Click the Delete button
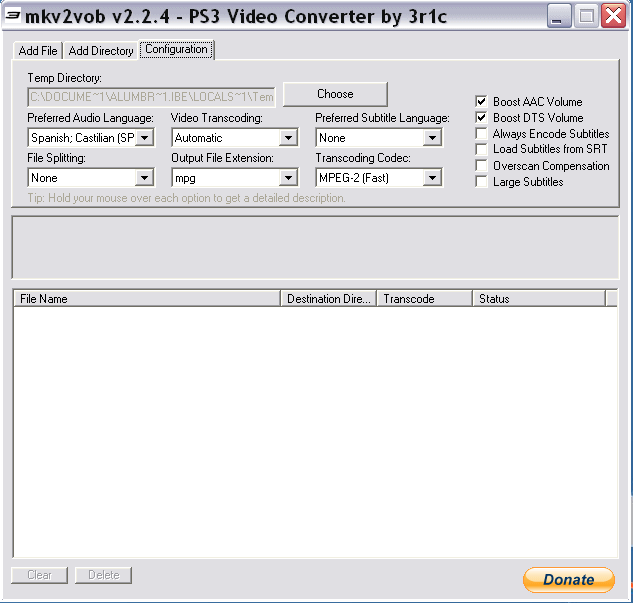The image size is (633, 603). [103, 575]
